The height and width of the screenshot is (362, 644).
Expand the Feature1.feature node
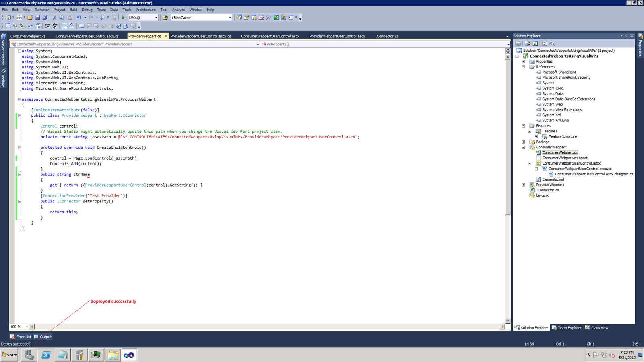coord(536,137)
